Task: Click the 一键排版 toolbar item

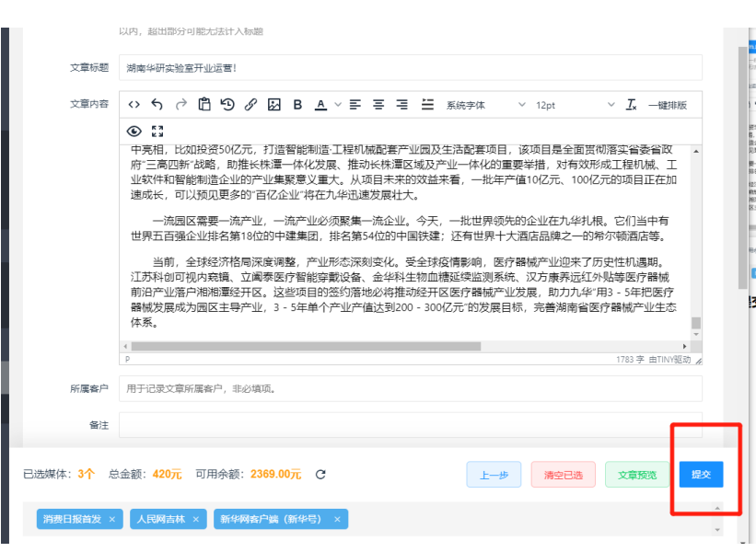Action: click(668, 105)
